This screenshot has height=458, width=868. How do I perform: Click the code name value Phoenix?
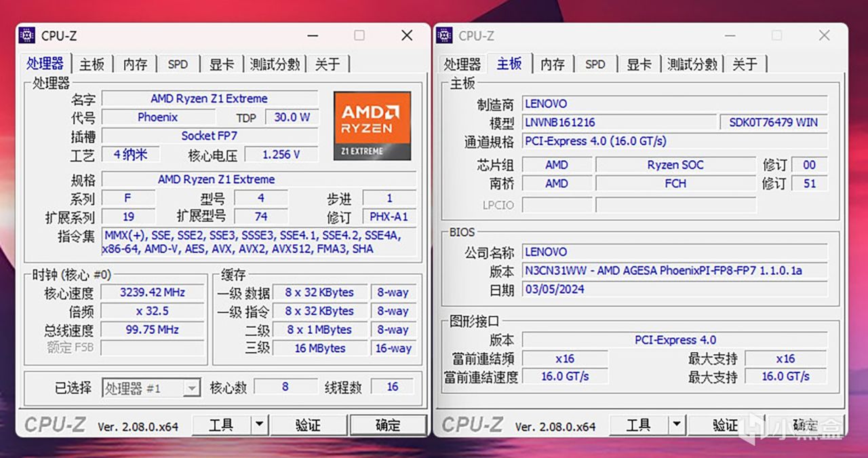coord(157,117)
